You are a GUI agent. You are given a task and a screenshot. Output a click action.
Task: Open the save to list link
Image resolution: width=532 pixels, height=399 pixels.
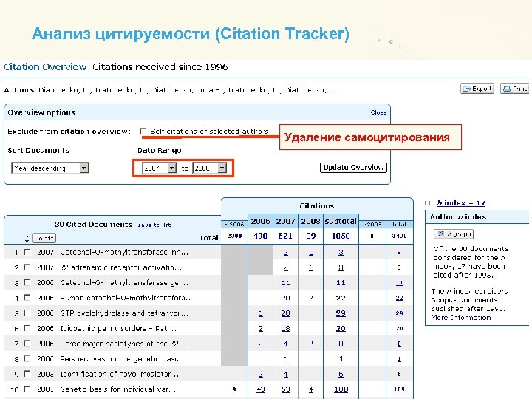(154, 225)
